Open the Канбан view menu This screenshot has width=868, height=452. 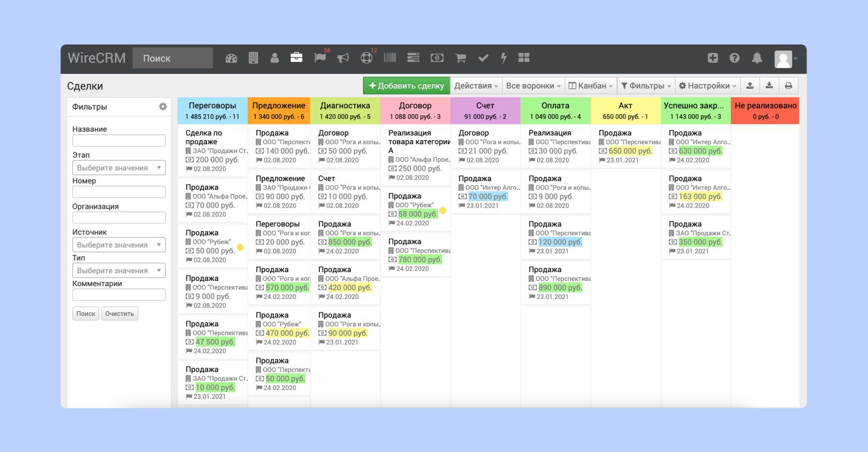[x=591, y=86]
